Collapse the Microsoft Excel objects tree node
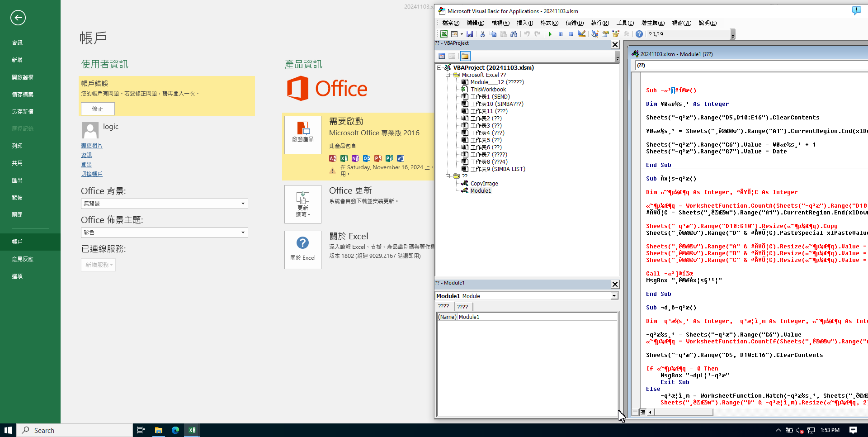 (448, 75)
